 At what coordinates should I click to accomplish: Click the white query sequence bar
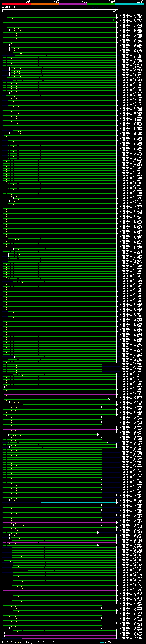[x=60, y=9]
